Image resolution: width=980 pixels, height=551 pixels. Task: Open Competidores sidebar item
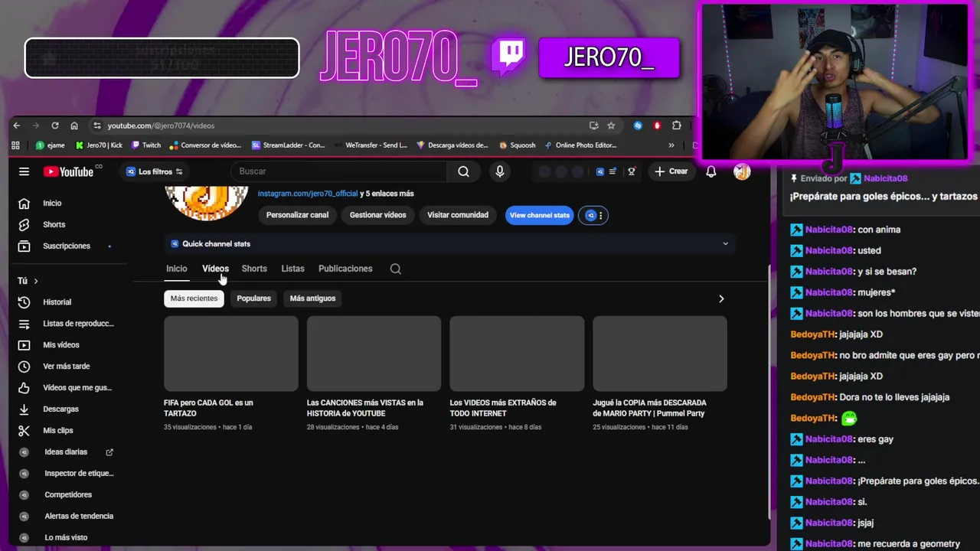coord(68,495)
